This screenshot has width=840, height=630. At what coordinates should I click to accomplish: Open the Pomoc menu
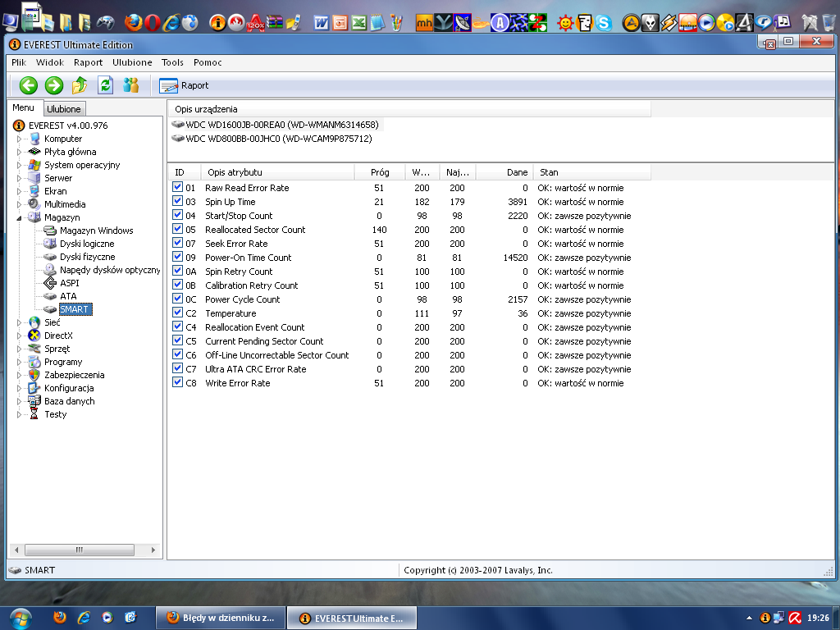pos(208,62)
